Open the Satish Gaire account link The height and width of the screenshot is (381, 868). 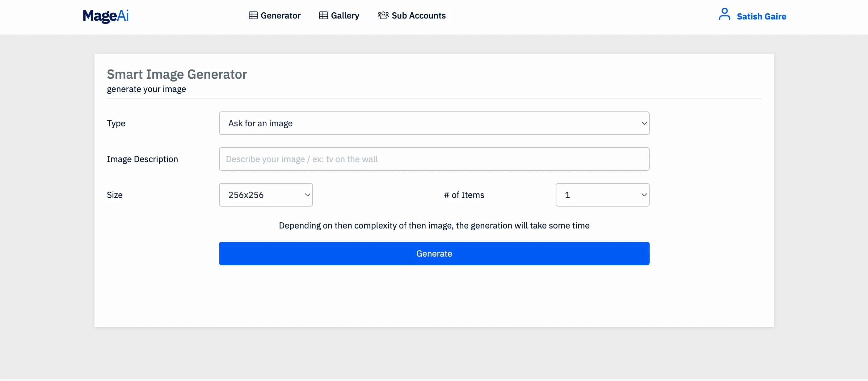[761, 16]
